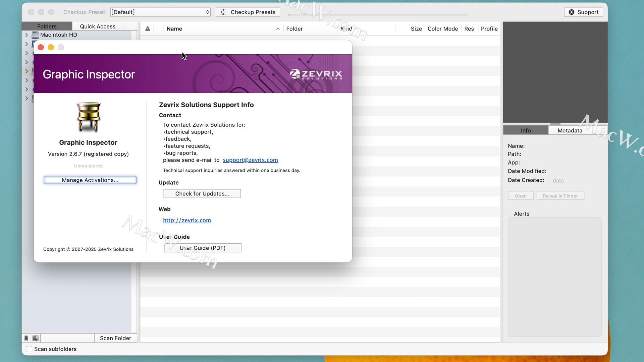Viewport: 644px width, 362px height.
Task: Click the dark image preview area
Action: point(555,72)
